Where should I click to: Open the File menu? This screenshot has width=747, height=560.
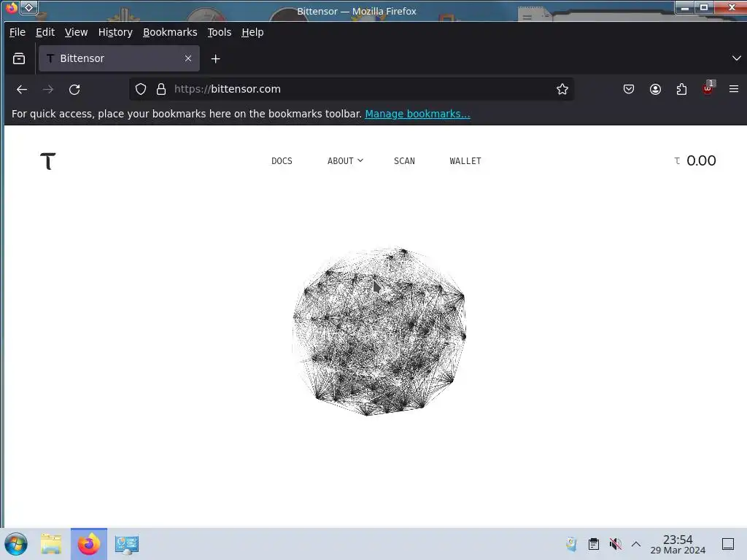(18, 32)
